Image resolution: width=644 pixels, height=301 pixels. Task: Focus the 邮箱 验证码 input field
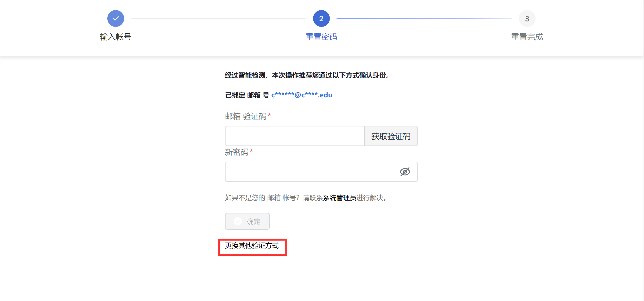coord(295,136)
